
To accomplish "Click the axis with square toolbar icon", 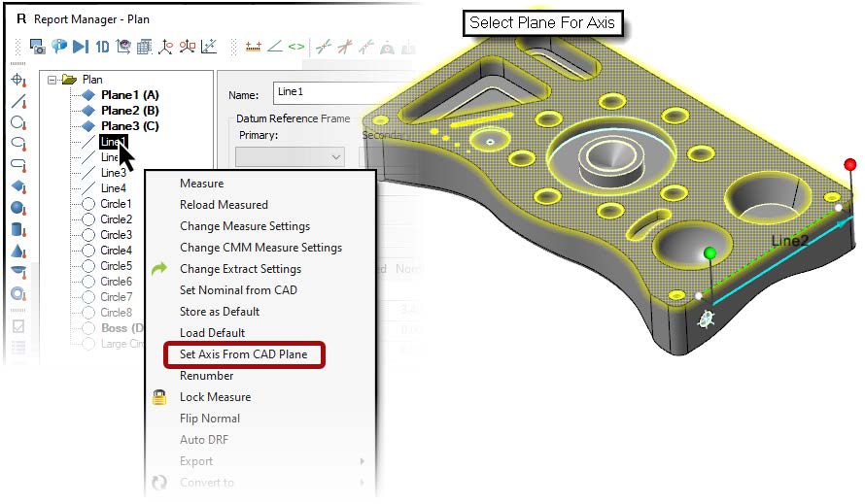I will (x=188, y=47).
